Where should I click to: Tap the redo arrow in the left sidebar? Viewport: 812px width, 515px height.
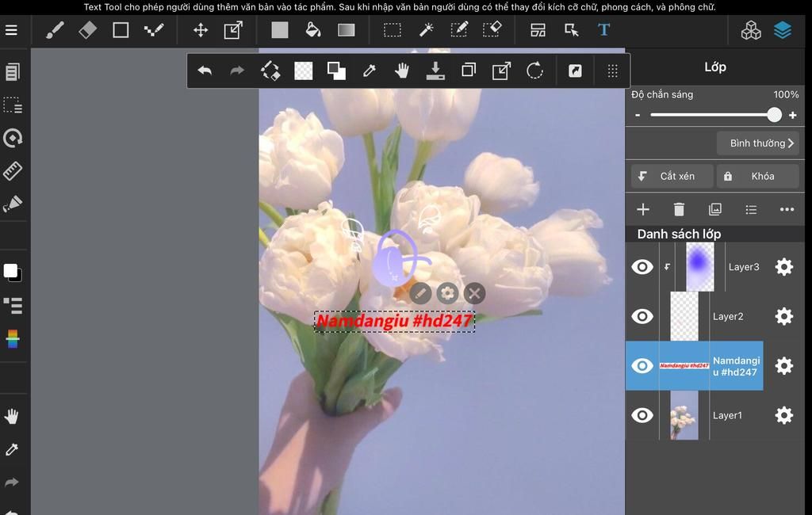tap(11, 483)
